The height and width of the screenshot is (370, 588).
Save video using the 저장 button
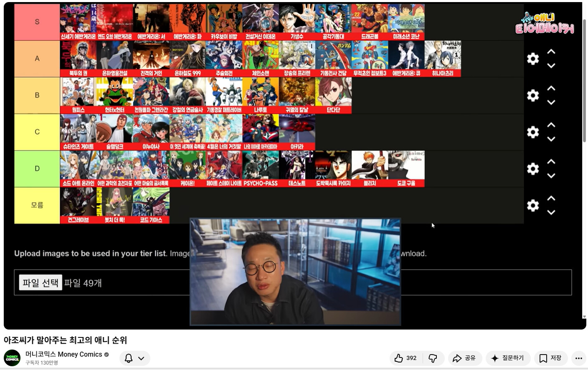pyautogui.click(x=550, y=358)
